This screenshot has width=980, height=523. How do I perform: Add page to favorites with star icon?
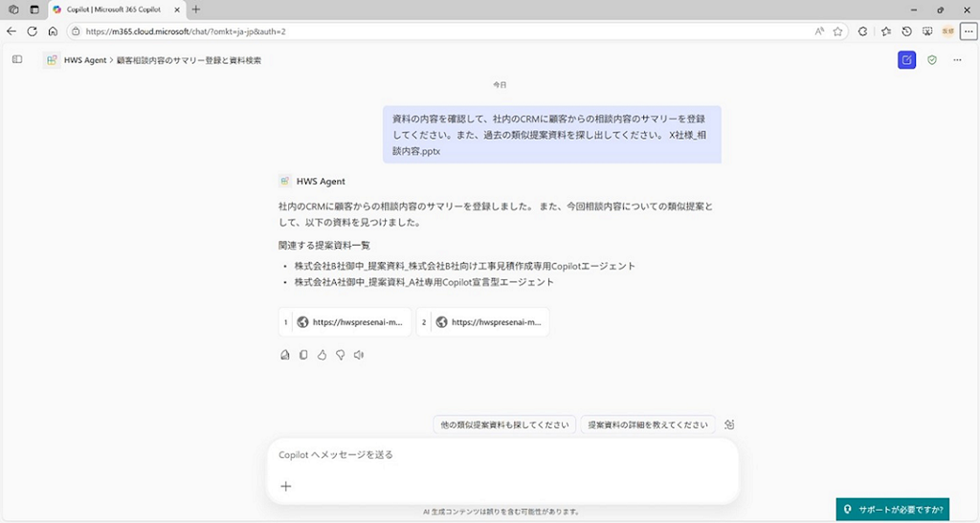coord(837,31)
